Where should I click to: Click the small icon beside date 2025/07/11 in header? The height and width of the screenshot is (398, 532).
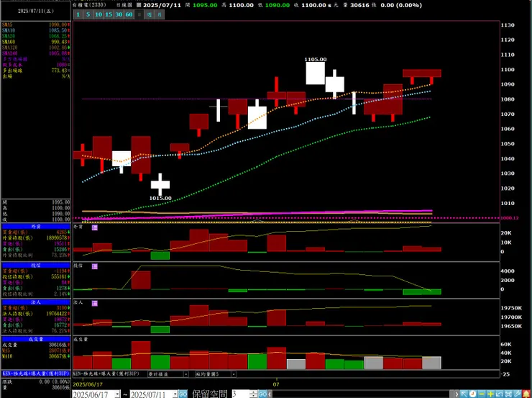pyautogui.click(x=139, y=5)
